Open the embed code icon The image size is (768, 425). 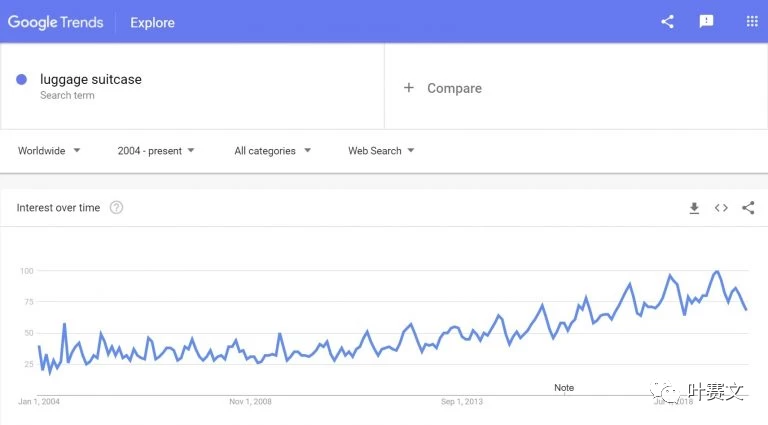click(721, 208)
